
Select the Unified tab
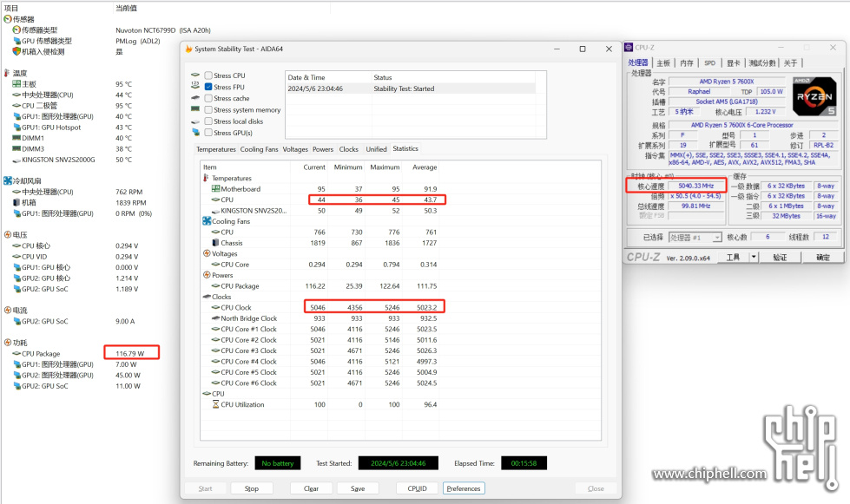(x=376, y=149)
